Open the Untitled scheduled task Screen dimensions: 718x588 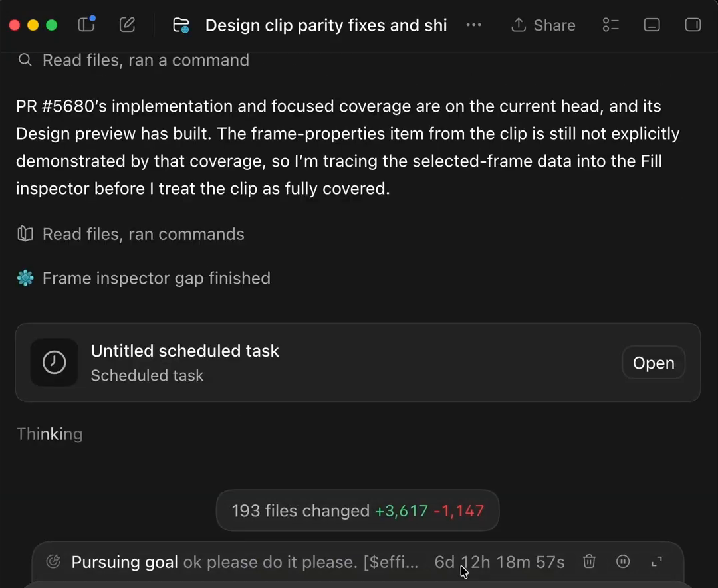coord(653,363)
